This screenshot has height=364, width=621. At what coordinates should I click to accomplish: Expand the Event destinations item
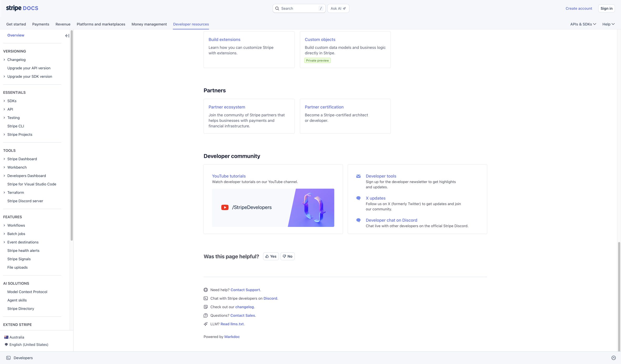tap(4, 242)
